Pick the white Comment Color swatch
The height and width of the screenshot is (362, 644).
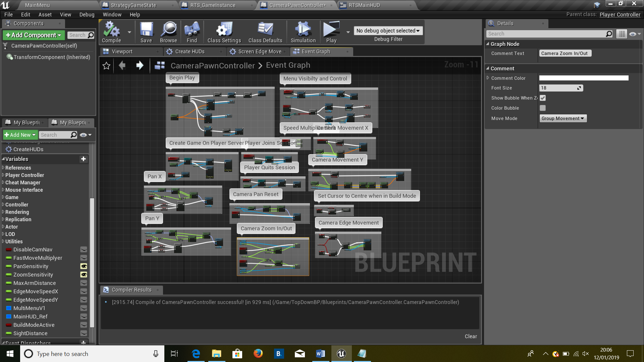coord(584,78)
